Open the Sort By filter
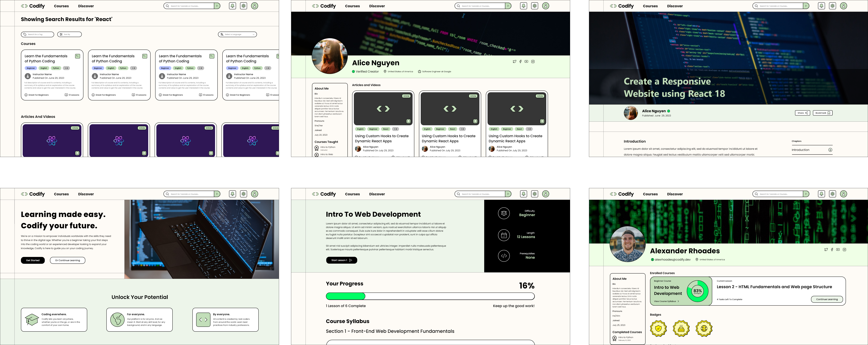This screenshot has width=868, height=345. (x=69, y=34)
